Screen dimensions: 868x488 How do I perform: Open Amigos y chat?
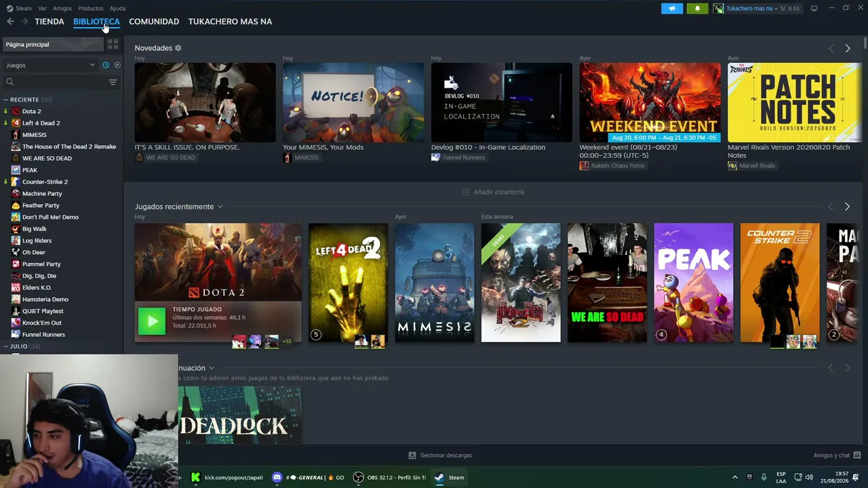(x=837, y=455)
